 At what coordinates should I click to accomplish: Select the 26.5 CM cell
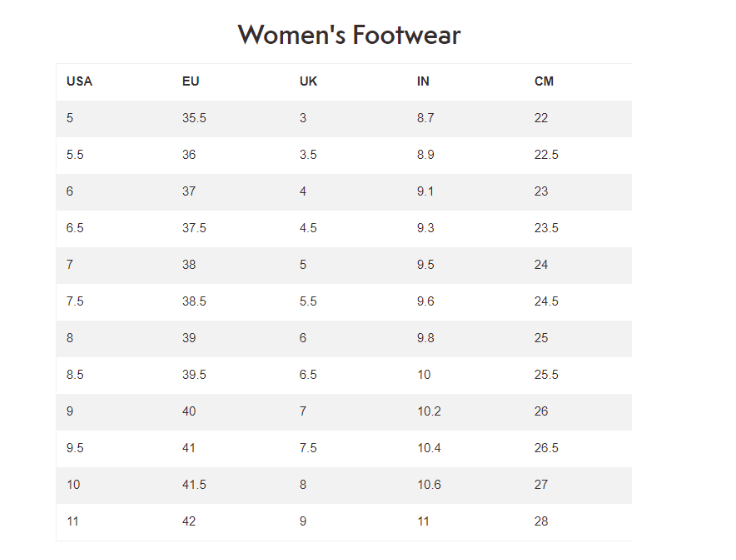[x=546, y=448]
